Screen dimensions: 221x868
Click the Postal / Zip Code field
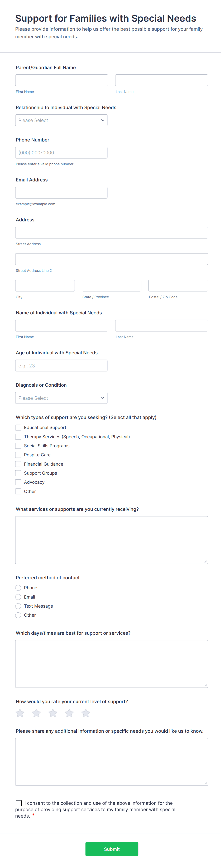coord(178,286)
